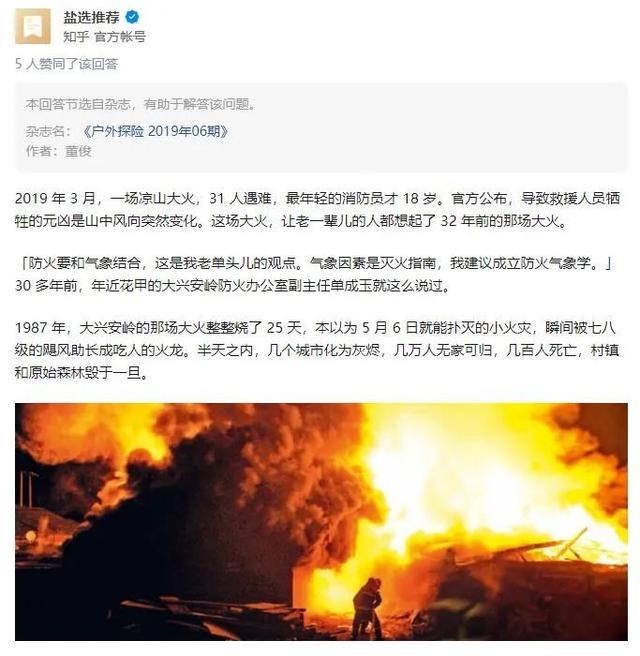Open magazine link 《户外探险 2019年06期》
Viewport: 640px width, 656px height.
[x=155, y=131]
